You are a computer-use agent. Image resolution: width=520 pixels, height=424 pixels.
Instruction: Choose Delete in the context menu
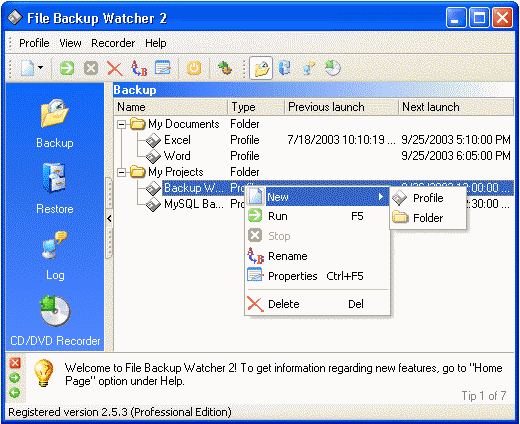pyautogui.click(x=317, y=304)
